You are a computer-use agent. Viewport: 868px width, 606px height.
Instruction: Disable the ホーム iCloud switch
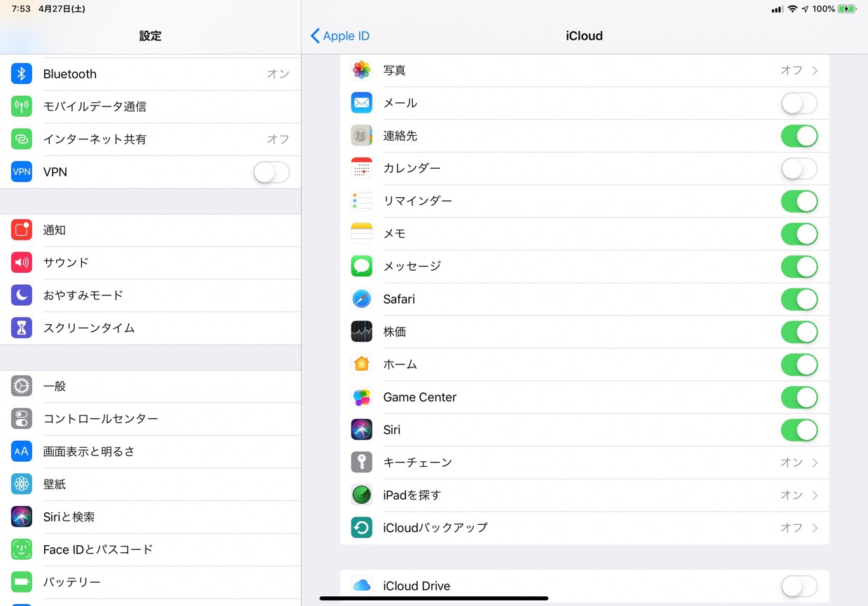[x=799, y=365]
